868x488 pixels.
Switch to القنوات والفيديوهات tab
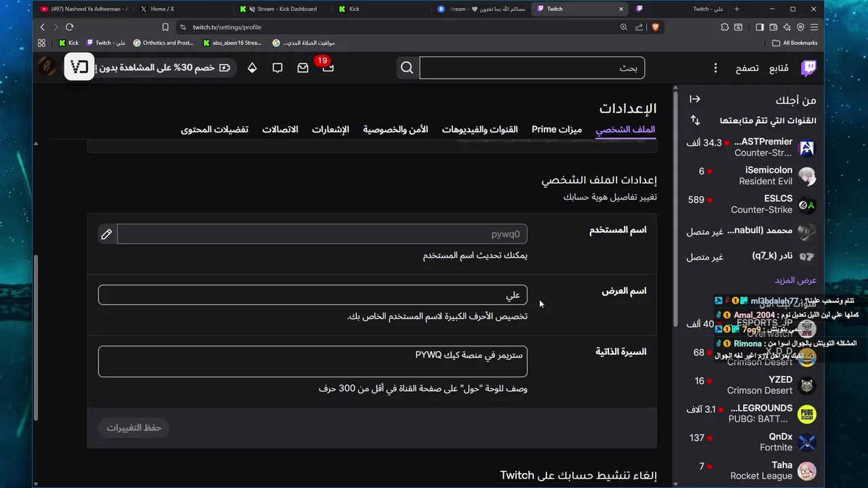(x=479, y=129)
